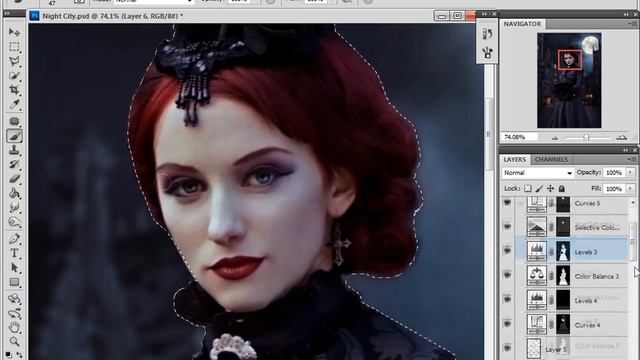Select the Eyedropper tool
This screenshot has height=360, width=640.
14,104
